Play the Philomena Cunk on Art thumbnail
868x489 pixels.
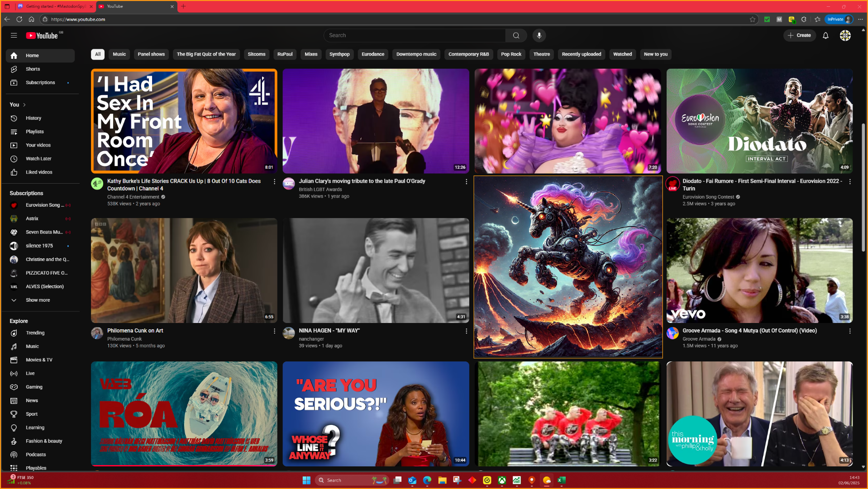pyautogui.click(x=184, y=271)
